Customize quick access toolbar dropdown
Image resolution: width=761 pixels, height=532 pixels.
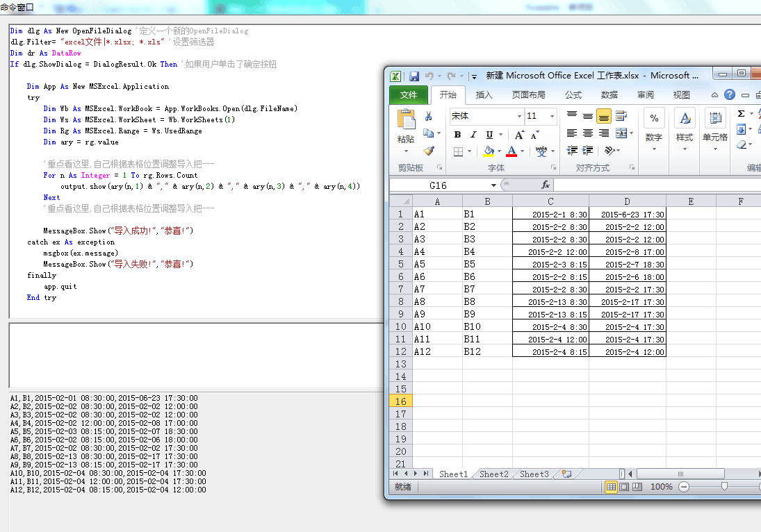(x=474, y=76)
